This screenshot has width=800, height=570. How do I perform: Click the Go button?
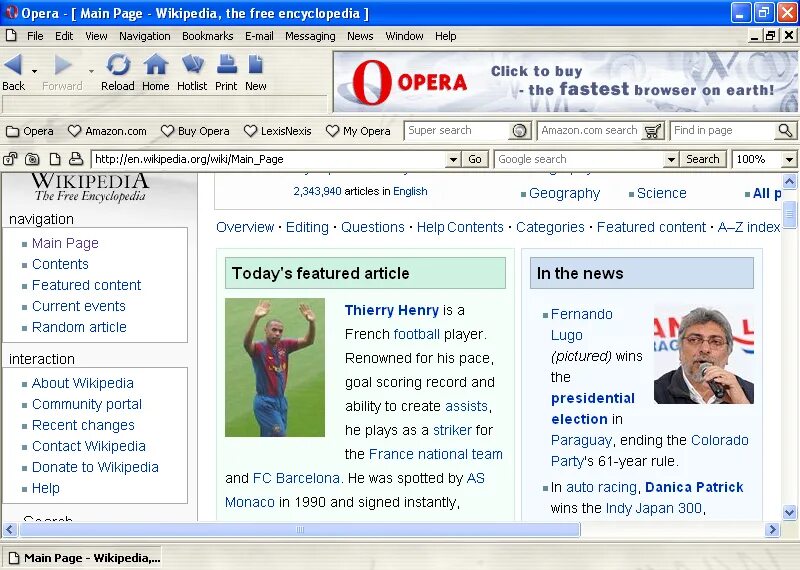click(474, 159)
